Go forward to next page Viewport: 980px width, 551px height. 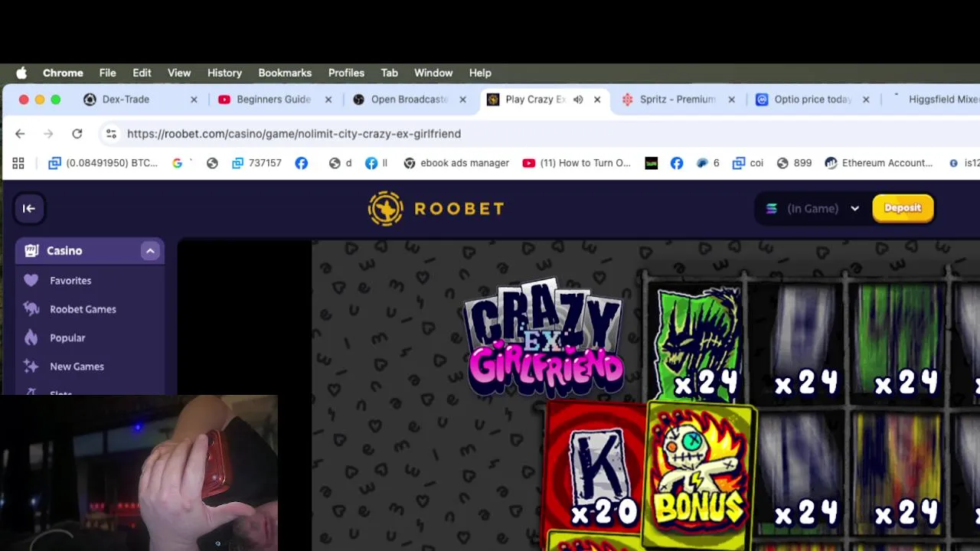(x=48, y=134)
